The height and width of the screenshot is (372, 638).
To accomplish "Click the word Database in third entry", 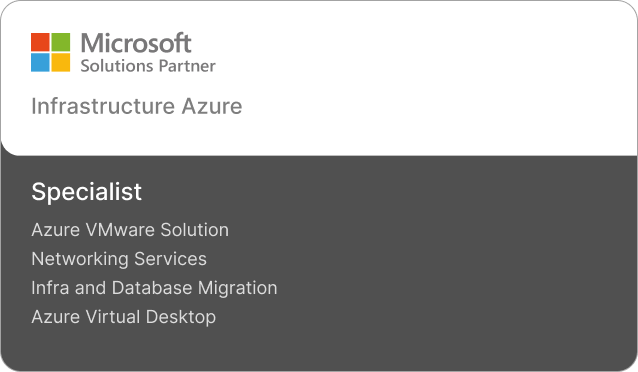I will (152, 288).
